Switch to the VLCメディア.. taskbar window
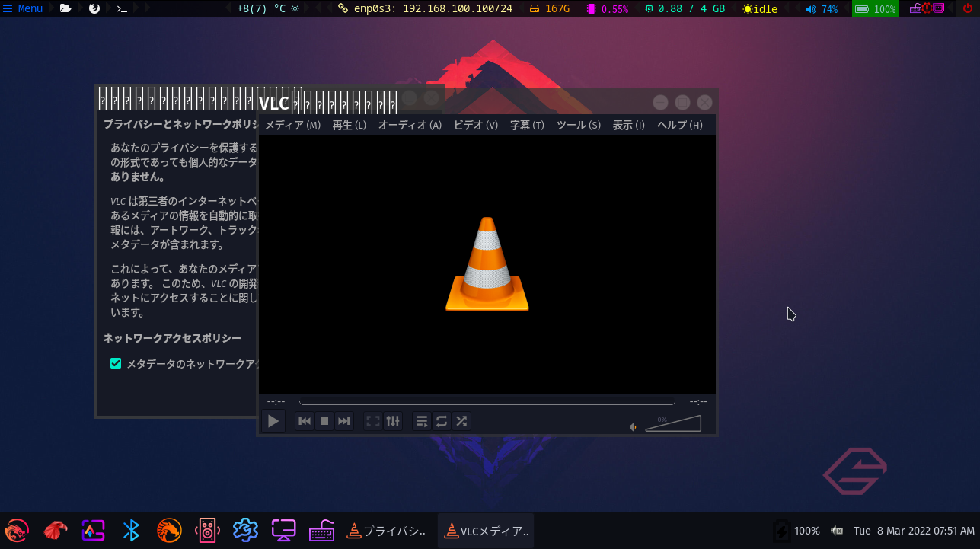 (x=486, y=531)
